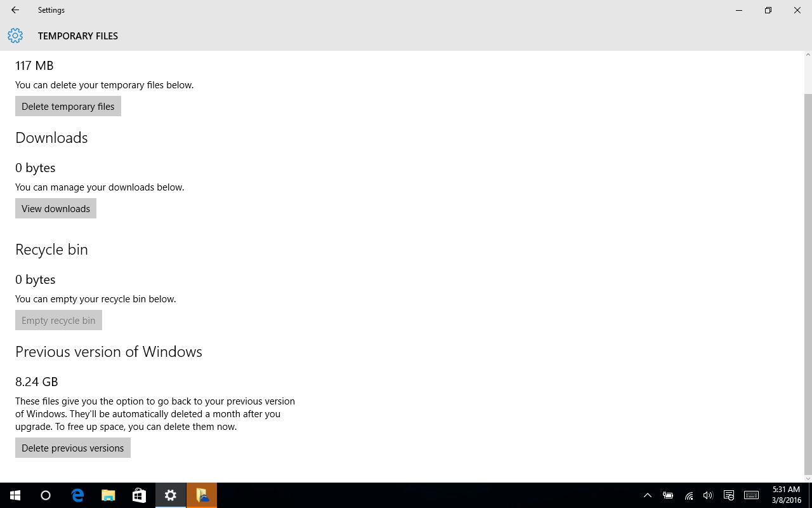Click Delete previous versions
812x508 pixels.
72,448
